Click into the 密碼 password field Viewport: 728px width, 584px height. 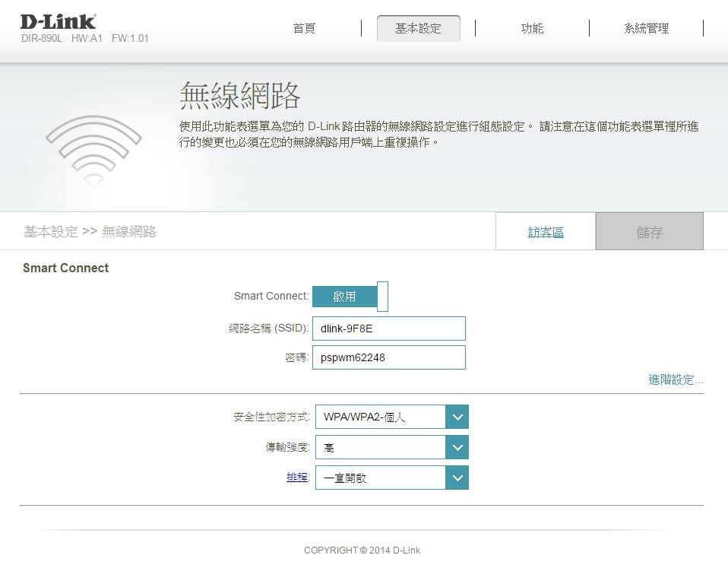click(x=388, y=357)
